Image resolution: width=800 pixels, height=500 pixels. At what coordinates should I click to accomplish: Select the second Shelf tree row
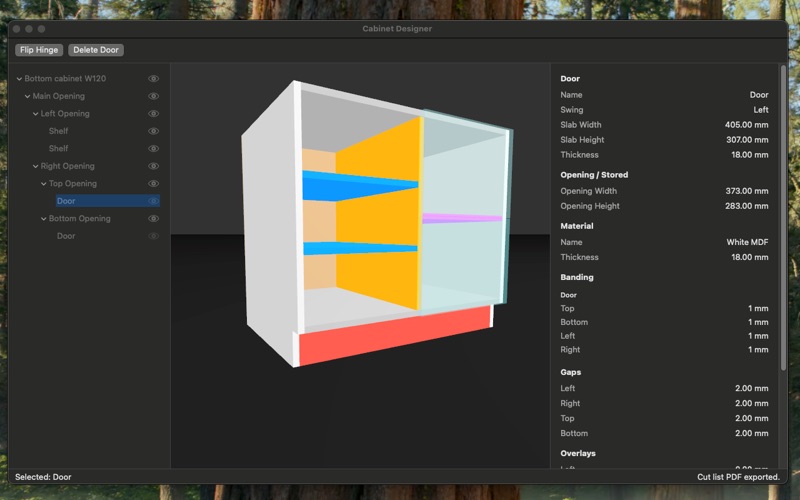58,148
